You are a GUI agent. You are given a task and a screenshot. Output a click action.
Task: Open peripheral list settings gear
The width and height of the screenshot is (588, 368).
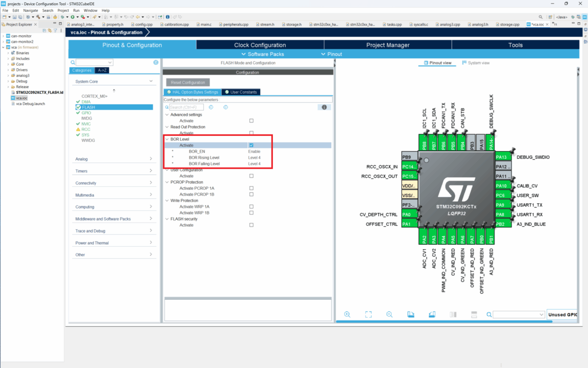pyautogui.click(x=156, y=62)
